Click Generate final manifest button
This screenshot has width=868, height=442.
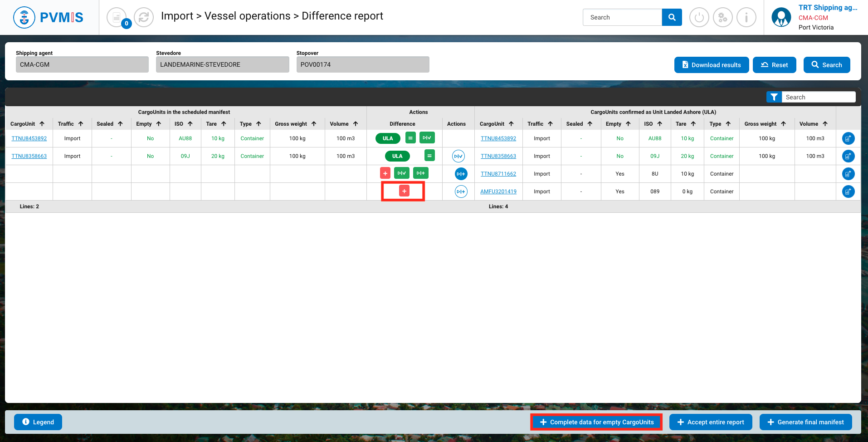click(805, 422)
